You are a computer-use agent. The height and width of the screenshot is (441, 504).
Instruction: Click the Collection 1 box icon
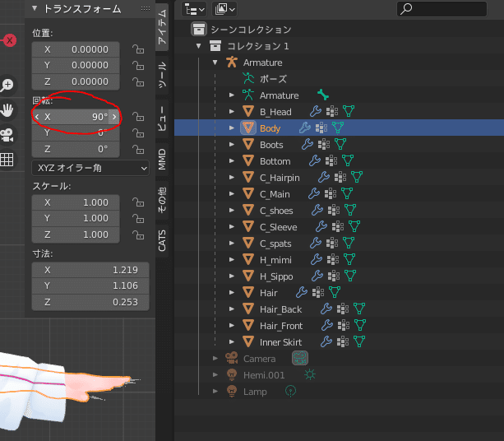[x=215, y=46]
